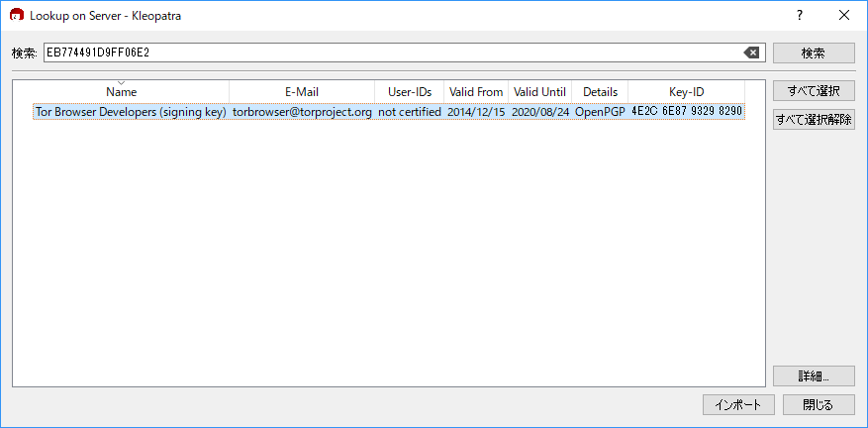The image size is (868, 428).
Task: Click the 検索 search button
Action: point(814,53)
